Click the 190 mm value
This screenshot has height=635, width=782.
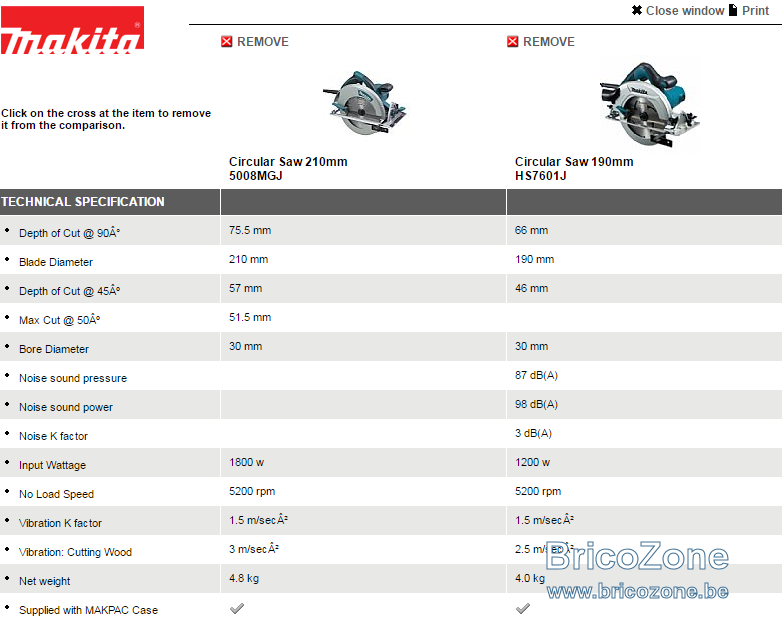pos(534,259)
